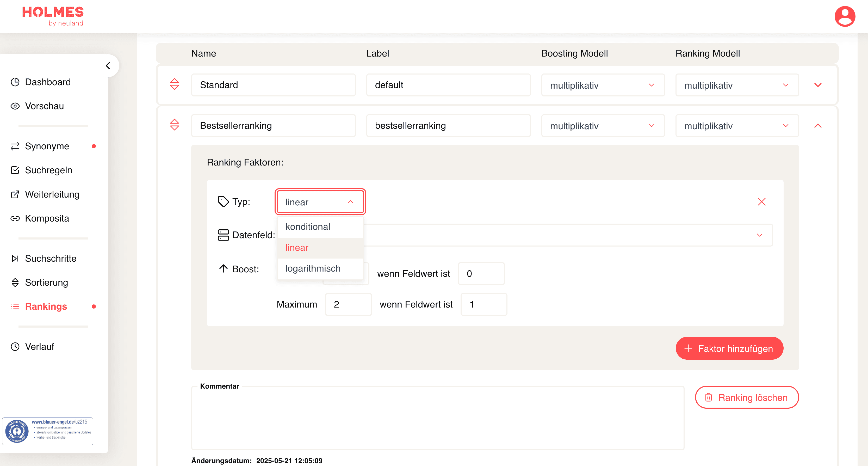
Task: Click the Ranking löschen button
Action: tap(747, 397)
